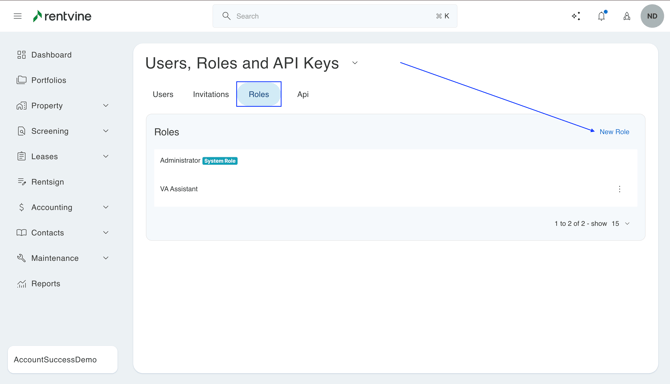The image size is (670, 384).
Task: Click the Reports chart icon
Action: pos(21,284)
